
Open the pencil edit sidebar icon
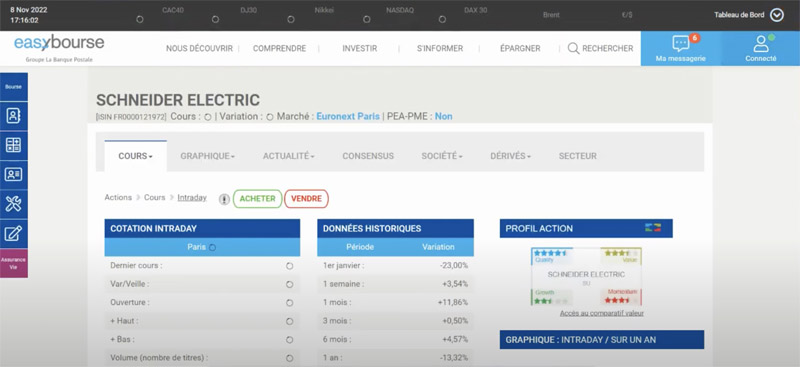13,234
